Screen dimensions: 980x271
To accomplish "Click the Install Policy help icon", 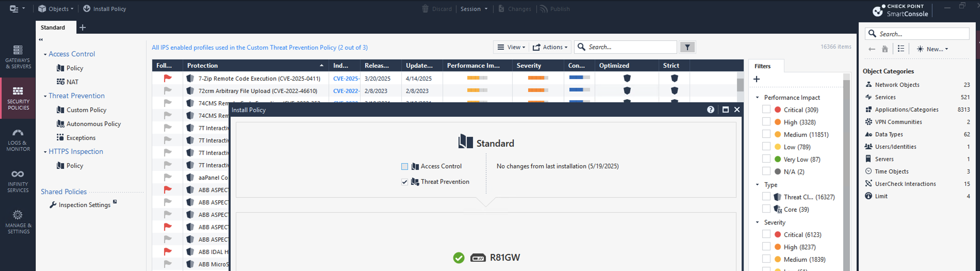I will tap(710, 110).
